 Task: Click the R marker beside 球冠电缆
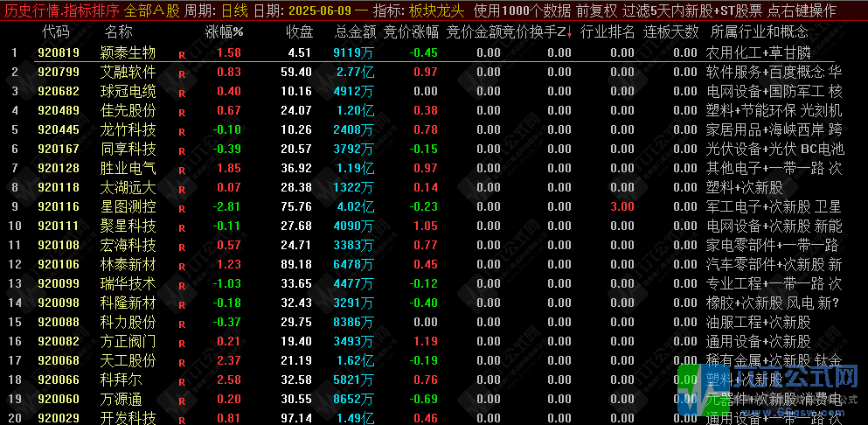coord(182,94)
